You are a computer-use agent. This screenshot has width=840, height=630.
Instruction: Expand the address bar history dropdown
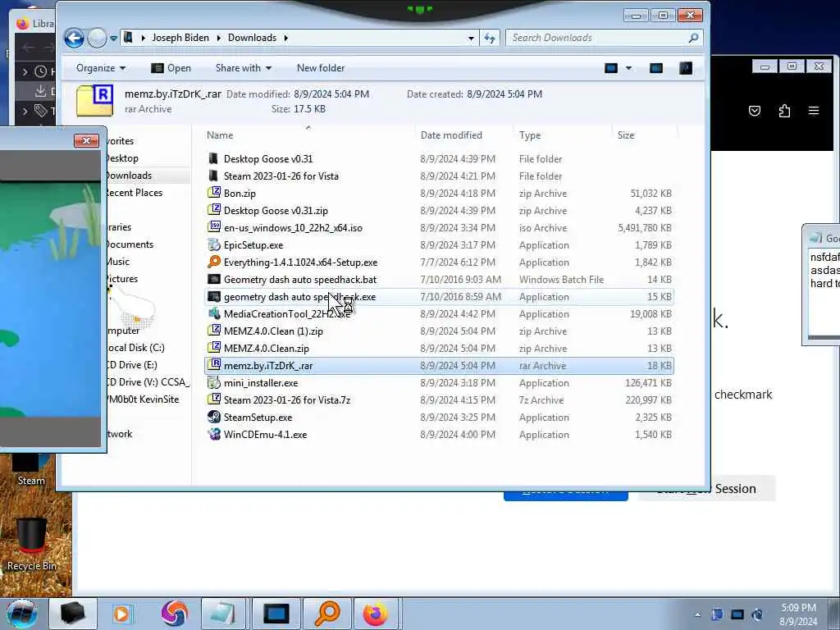click(471, 38)
